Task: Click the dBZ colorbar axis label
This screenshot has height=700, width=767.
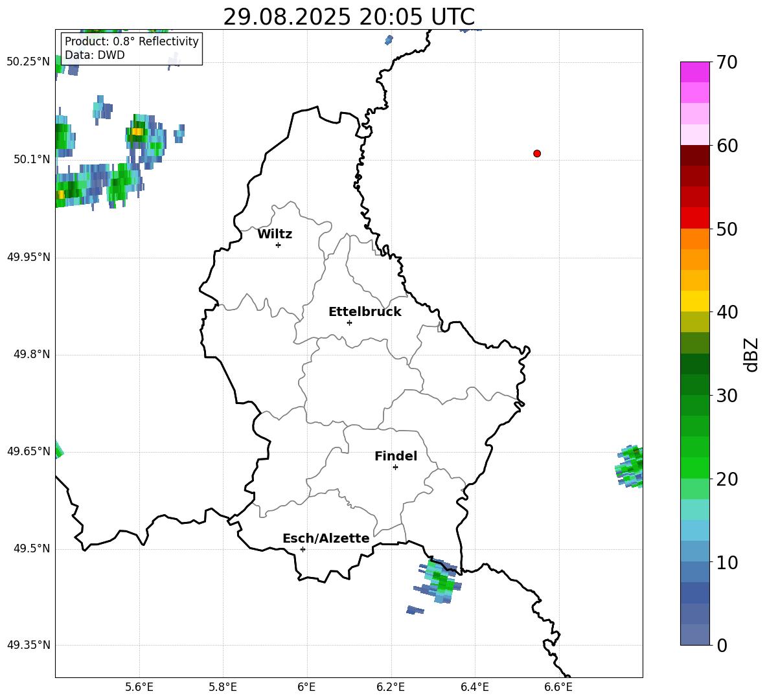Action: click(751, 354)
